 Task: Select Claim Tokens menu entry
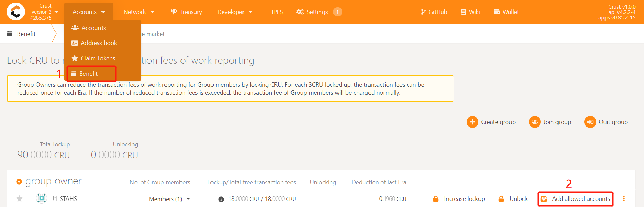[x=103, y=58]
